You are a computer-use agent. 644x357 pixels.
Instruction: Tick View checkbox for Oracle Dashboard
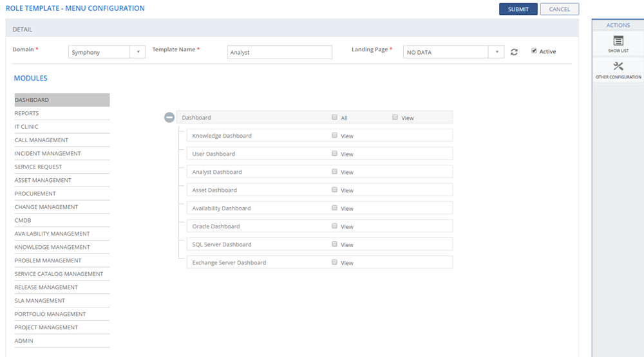click(334, 226)
